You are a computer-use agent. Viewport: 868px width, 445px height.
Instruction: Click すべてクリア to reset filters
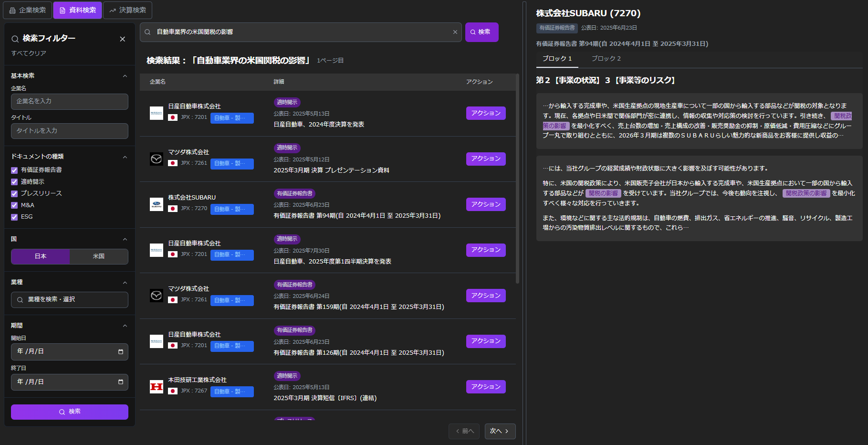click(x=29, y=53)
